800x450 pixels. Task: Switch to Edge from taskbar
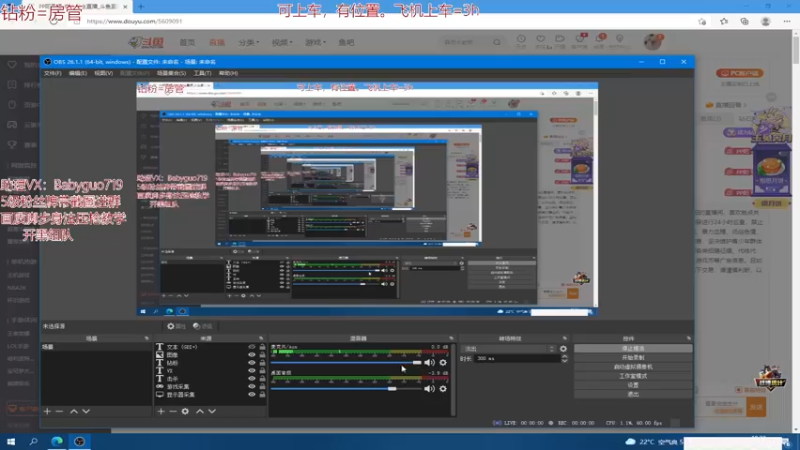click(x=57, y=441)
